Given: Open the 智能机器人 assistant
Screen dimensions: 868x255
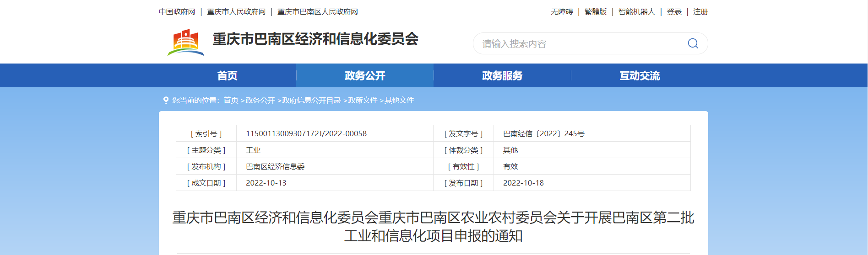Looking at the screenshot, I should (x=637, y=12).
